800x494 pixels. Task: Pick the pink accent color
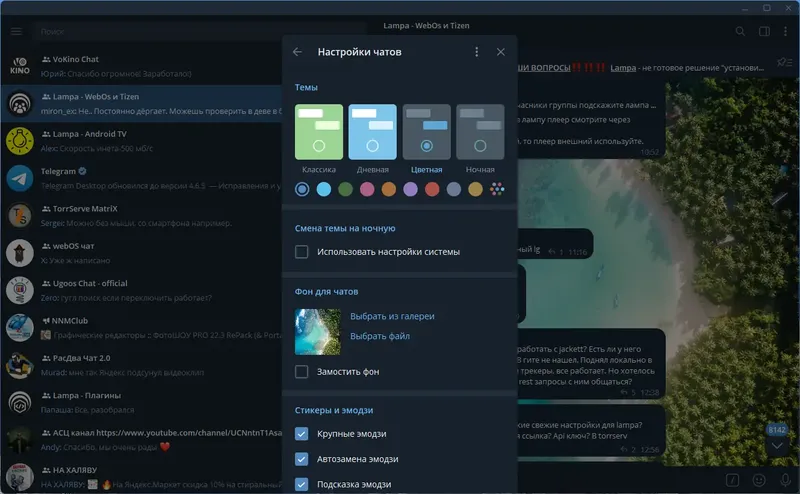367,189
